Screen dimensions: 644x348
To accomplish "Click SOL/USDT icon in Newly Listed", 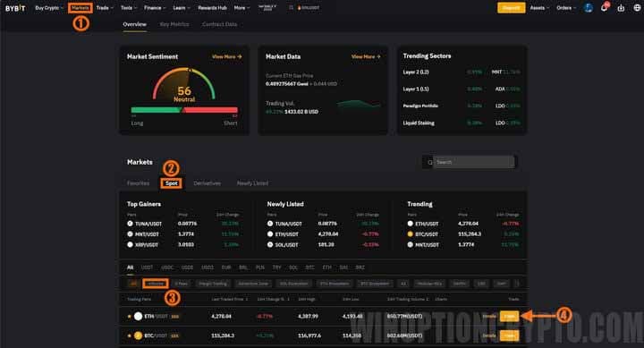I will 270,244.
